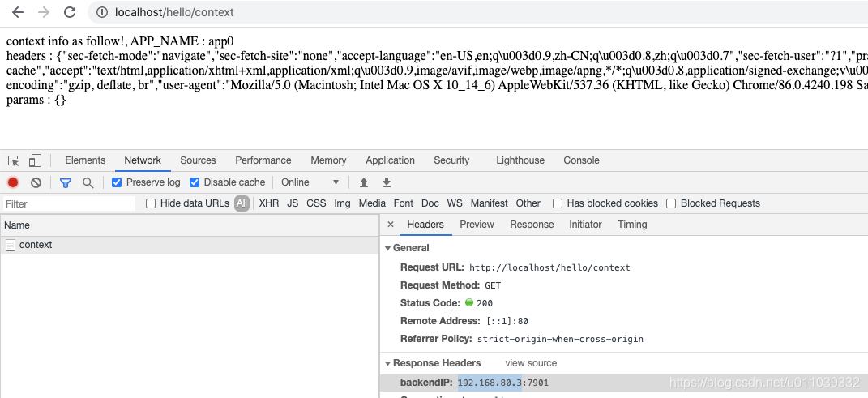Viewport: 868px width, 398px height.
Task: Filter requests by Other
Action: 528,203
